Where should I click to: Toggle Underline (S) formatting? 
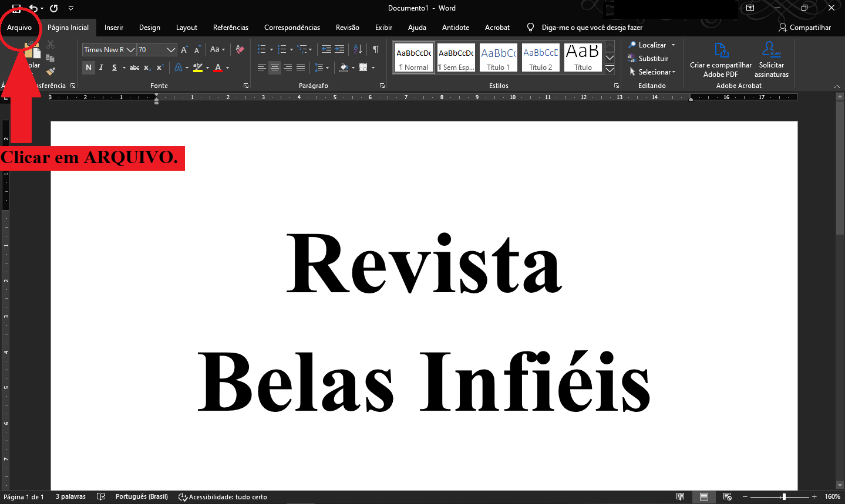coord(114,67)
